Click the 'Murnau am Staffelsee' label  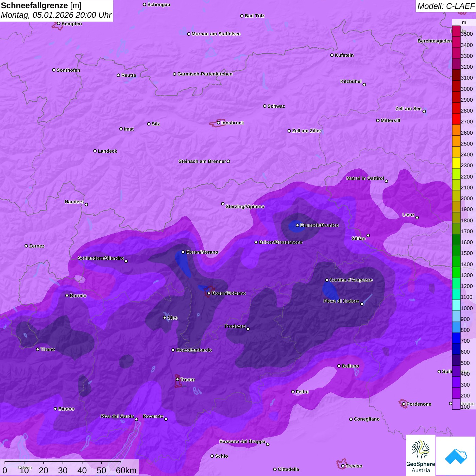216,34
